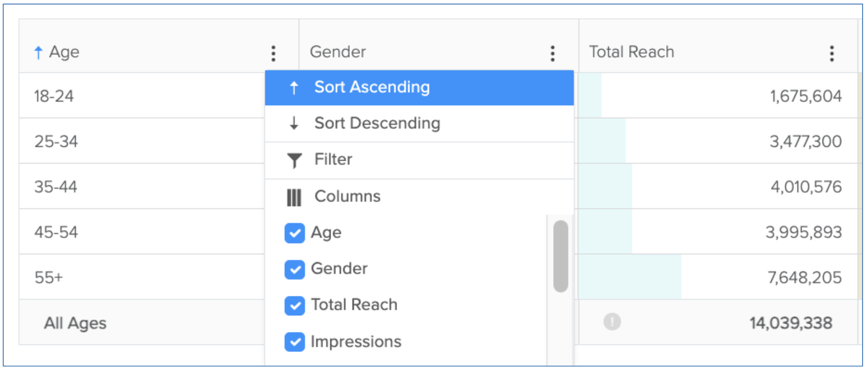Toggle the Total Reach column checkbox
868x372 pixels.
295,306
